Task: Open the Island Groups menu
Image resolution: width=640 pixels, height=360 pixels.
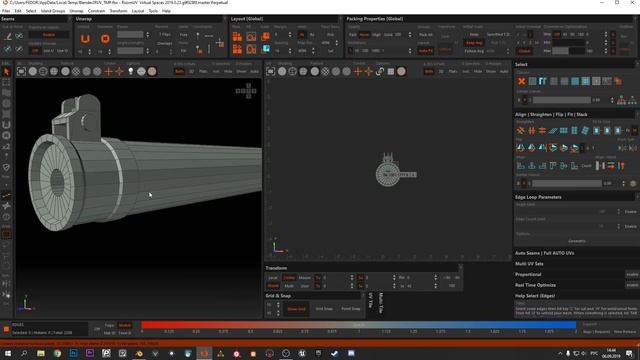Action: click(x=53, y=11)
